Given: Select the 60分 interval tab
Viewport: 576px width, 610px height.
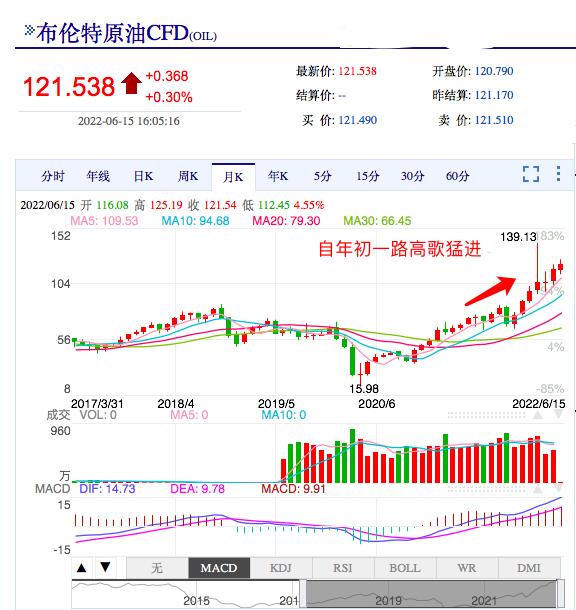Looking at the screenshot, I should pos(457,176).
